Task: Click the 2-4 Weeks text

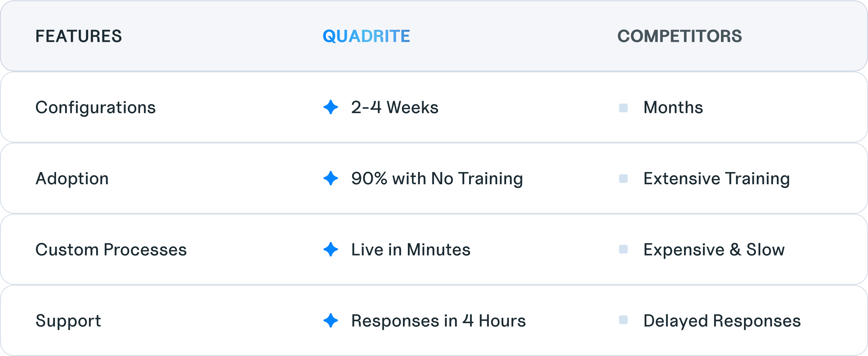Action: pyautogui.click(x=395, y=108)
